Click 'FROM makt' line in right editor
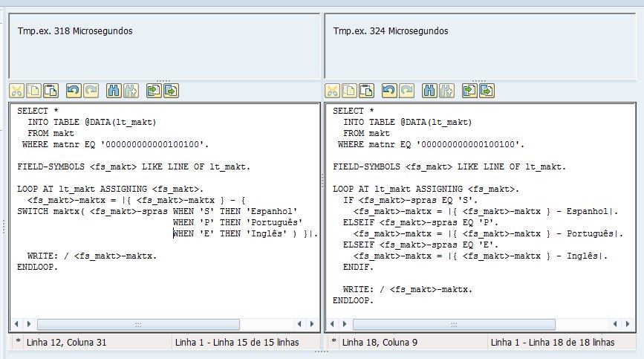 click(x=366, y=133)
